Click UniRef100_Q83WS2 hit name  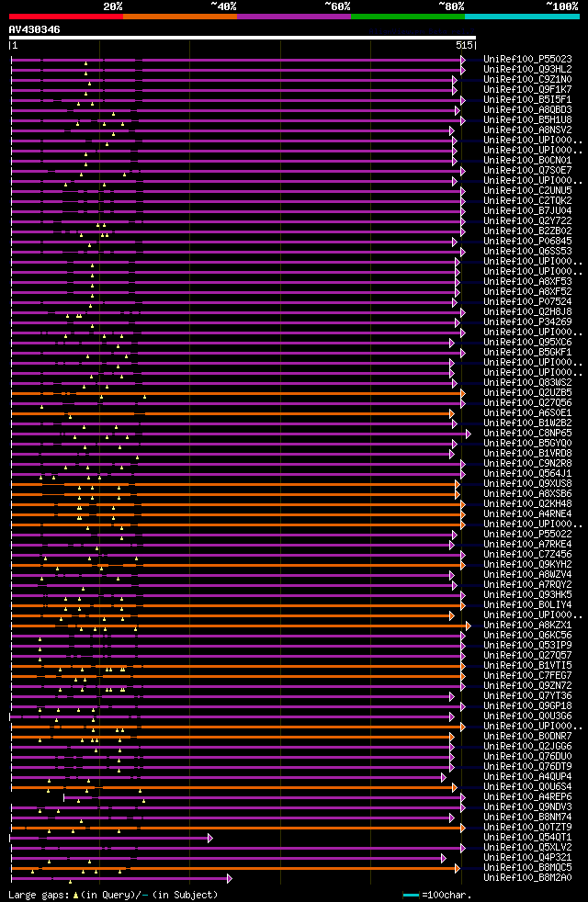(x=527, y=382)
